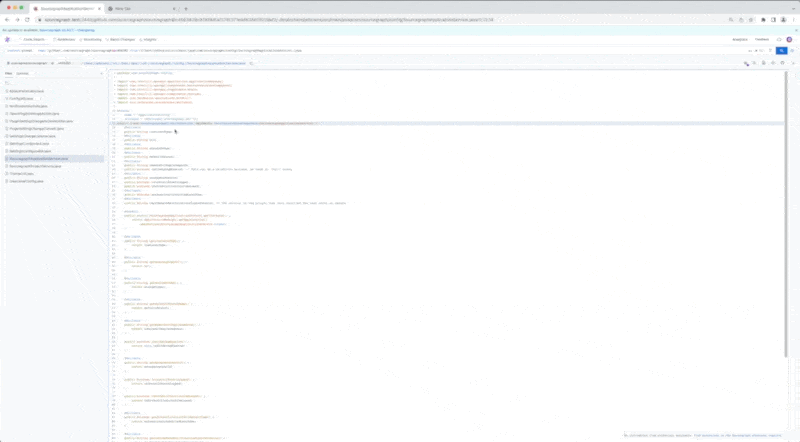Open the Chrome side panel icon
Image resolution: width=800 pixels, height=442 pixels.
[x=773, y=20]
